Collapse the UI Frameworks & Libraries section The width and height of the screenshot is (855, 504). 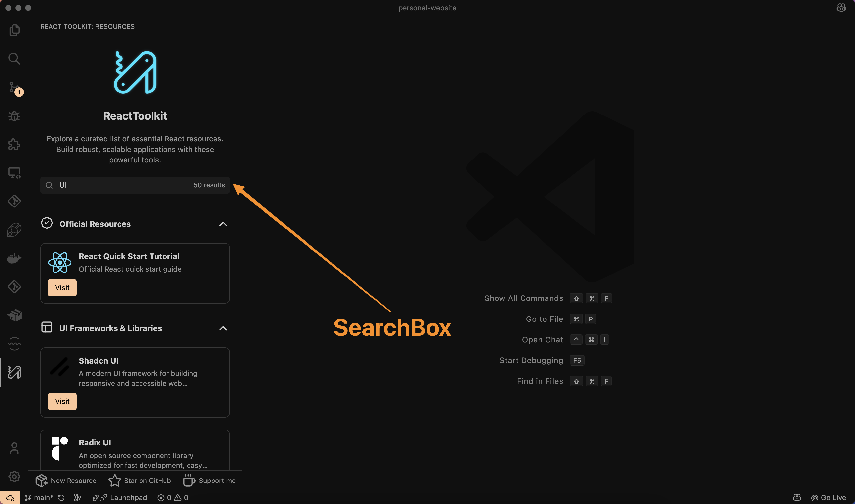click(x=223, y=328)
